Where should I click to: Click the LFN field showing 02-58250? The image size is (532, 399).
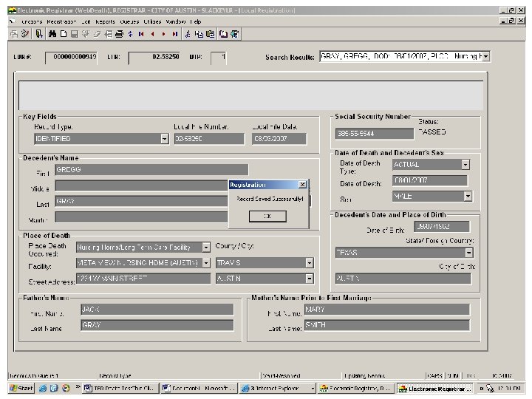154,57
